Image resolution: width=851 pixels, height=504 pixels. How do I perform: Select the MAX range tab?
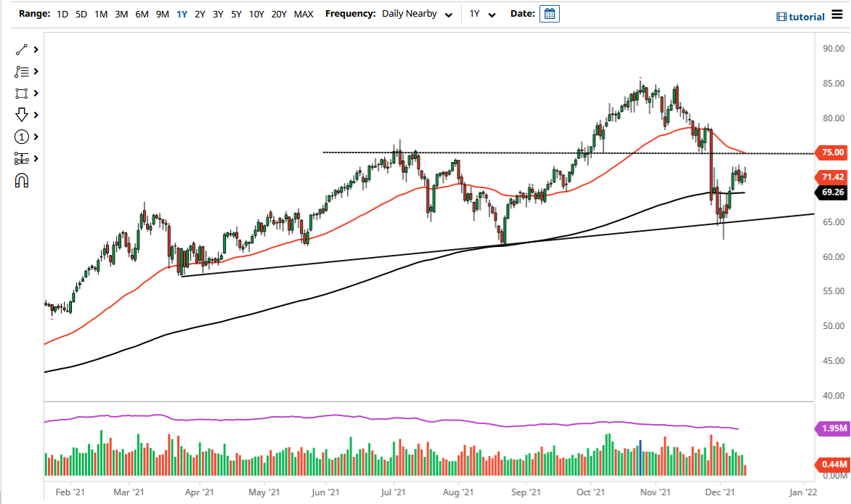(x=304, y=13)
